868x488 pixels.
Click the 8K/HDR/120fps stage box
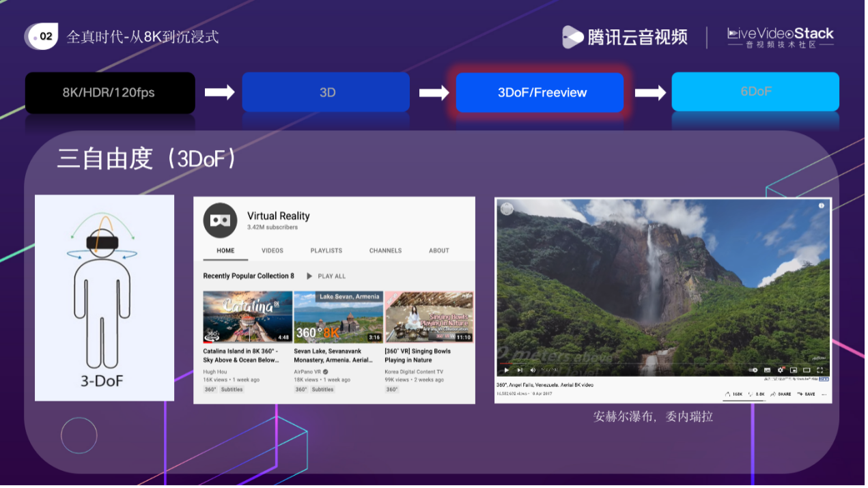pyautogui.click(x=110, y=92)
